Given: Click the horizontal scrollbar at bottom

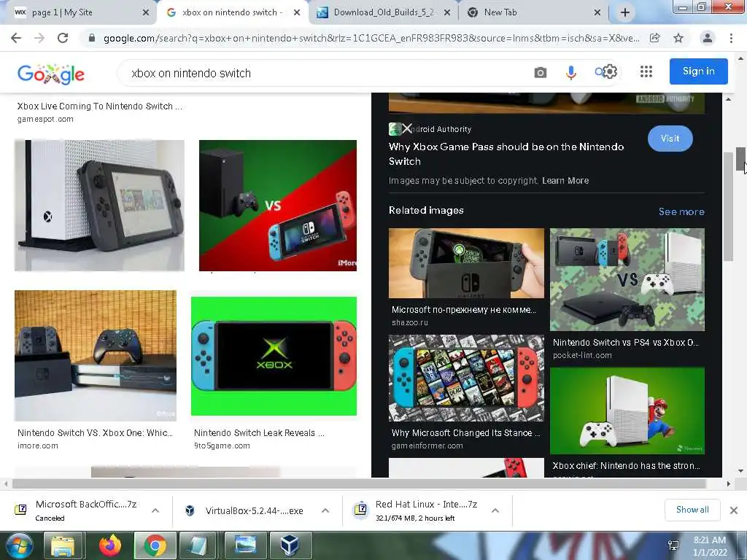Looking at the screenshot, I should coord(360,484).
